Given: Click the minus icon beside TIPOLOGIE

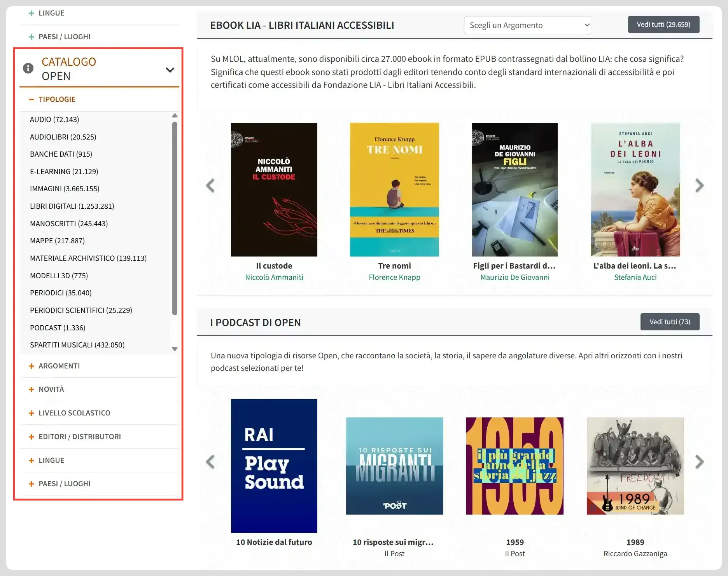Looking at the screenshot, I should click(x=31, y=99).
